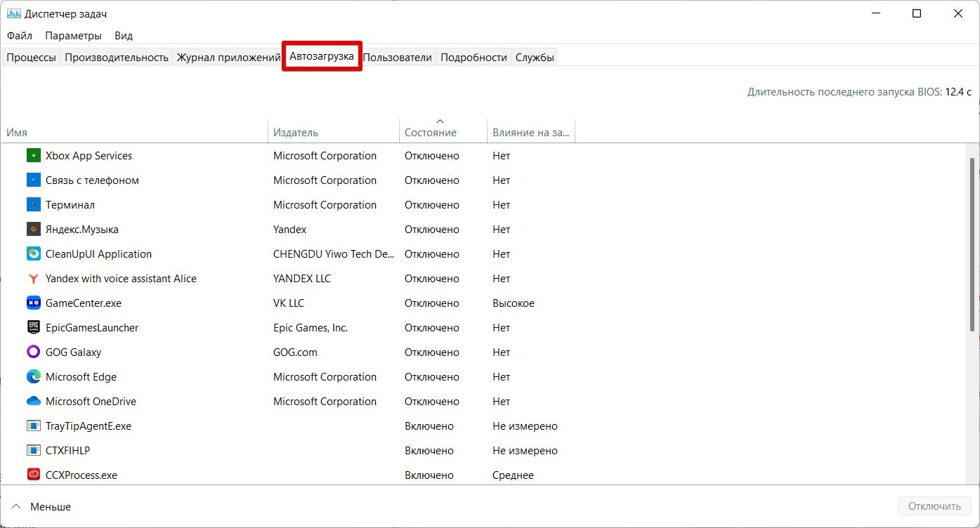The height and width of the screenshot is (528, 980).
Task: Click the Task Manager title bar icon
Action: click(13, 14)
